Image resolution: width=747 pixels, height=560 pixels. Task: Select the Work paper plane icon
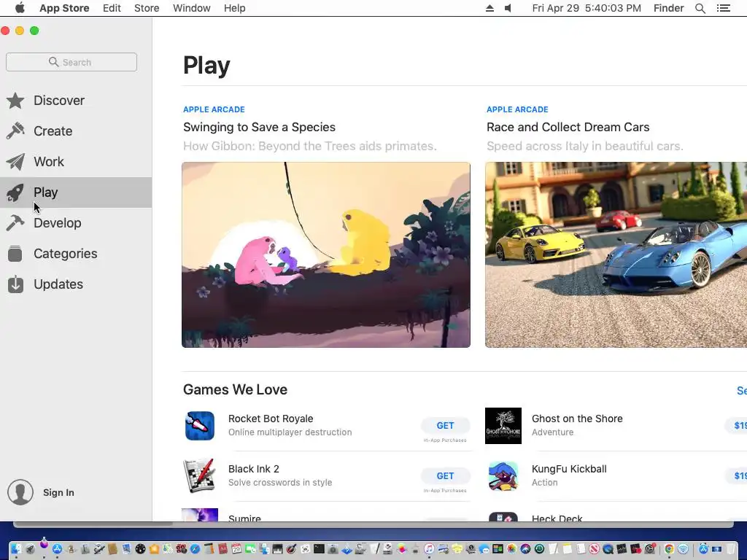coord(16,161)
